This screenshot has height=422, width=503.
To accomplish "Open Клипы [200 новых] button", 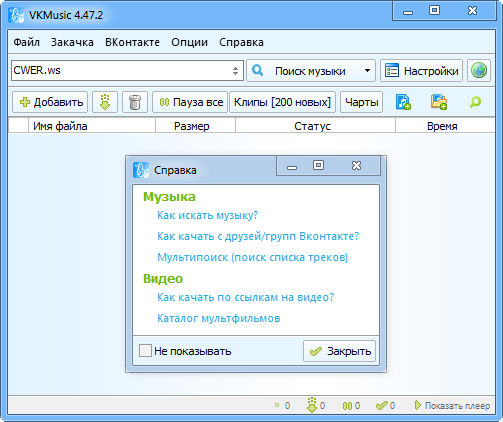I will click(x=282, y=102).
